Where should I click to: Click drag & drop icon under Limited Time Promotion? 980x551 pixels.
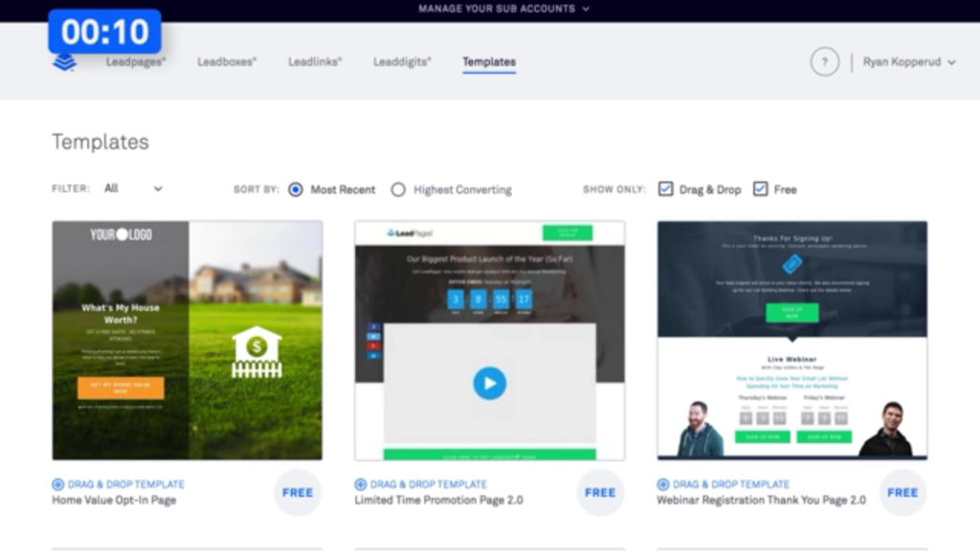[x=361, y=484]
